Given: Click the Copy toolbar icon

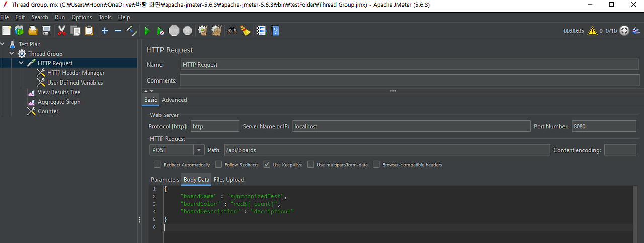Looking at the screenshot, I should pos(75,31).
